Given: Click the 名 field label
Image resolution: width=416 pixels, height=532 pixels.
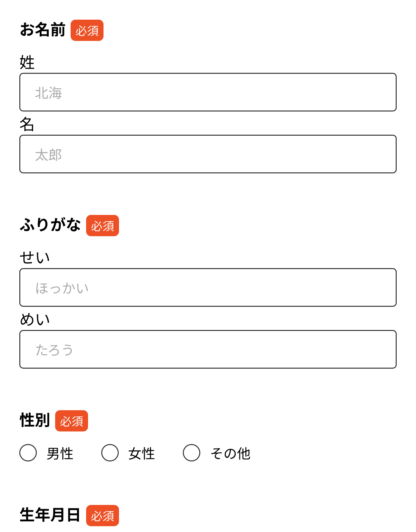Looking at the screenshot, I should pyautogui.click(x=27, y=126).
